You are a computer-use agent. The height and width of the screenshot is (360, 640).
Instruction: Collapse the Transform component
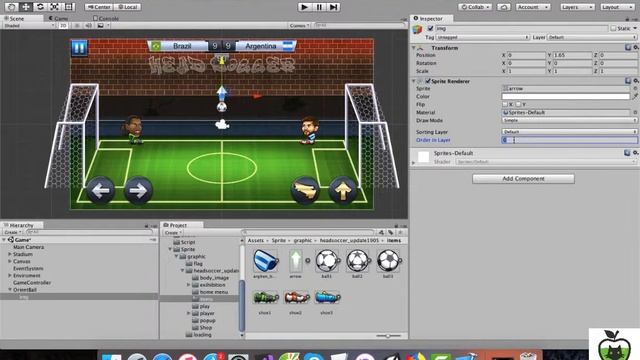point(413,48)
